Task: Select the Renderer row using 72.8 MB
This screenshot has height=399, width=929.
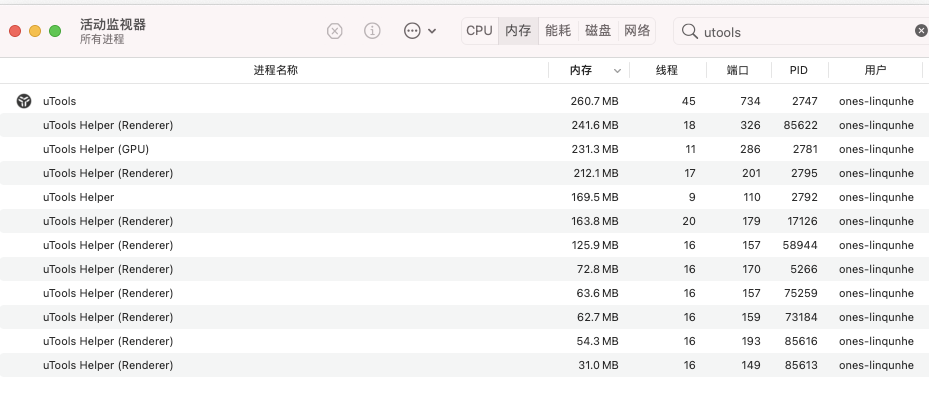Action: coord(464,269)
